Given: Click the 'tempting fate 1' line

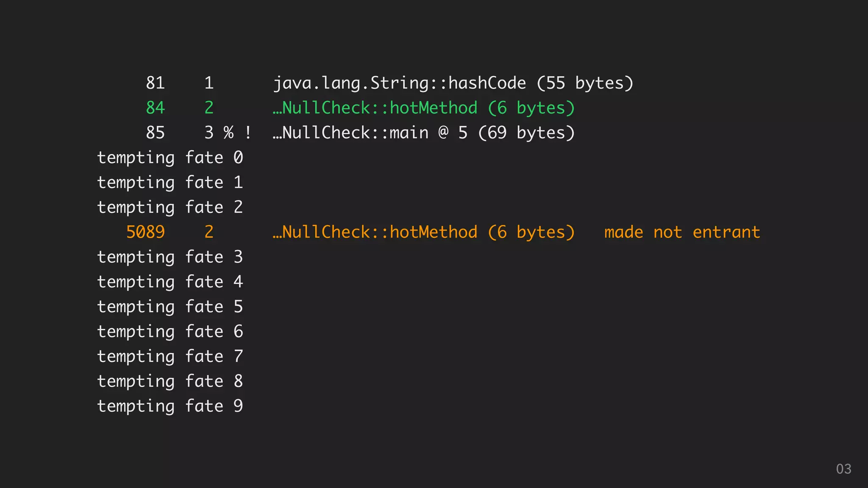Looking at the screenshot, I should (170, 183).
